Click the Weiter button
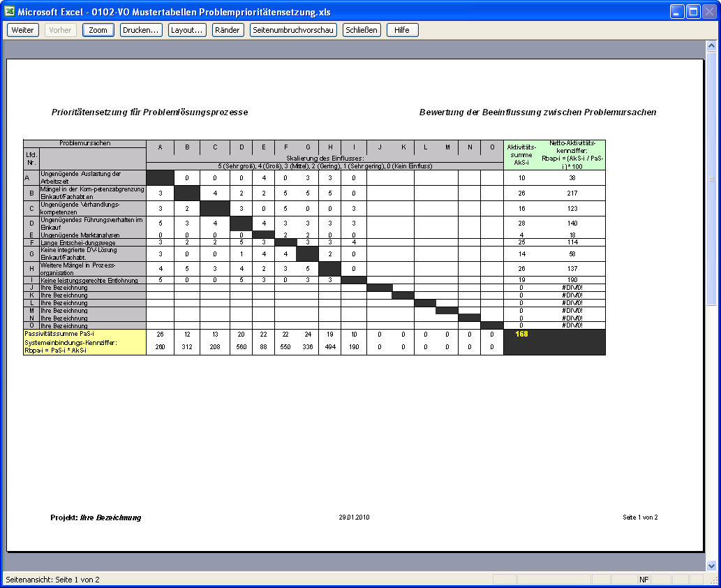Image resolution: width=721 pixels, height=588 pixels. pyautogui.click(x=22, y=30)
